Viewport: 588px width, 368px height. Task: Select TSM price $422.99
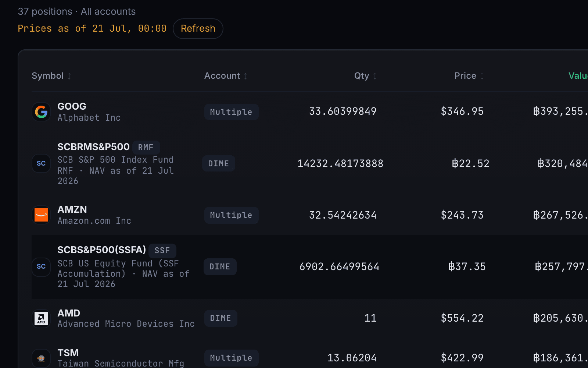click(x=462, y=358)
